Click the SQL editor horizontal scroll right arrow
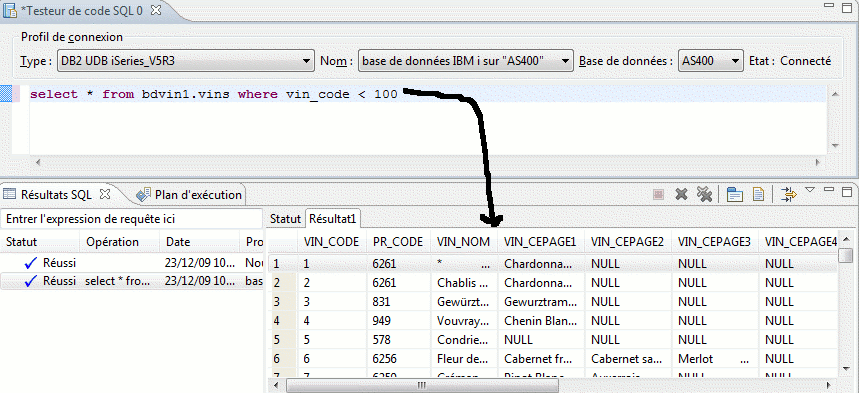This screenshot has width=859, height=393. 817,162
